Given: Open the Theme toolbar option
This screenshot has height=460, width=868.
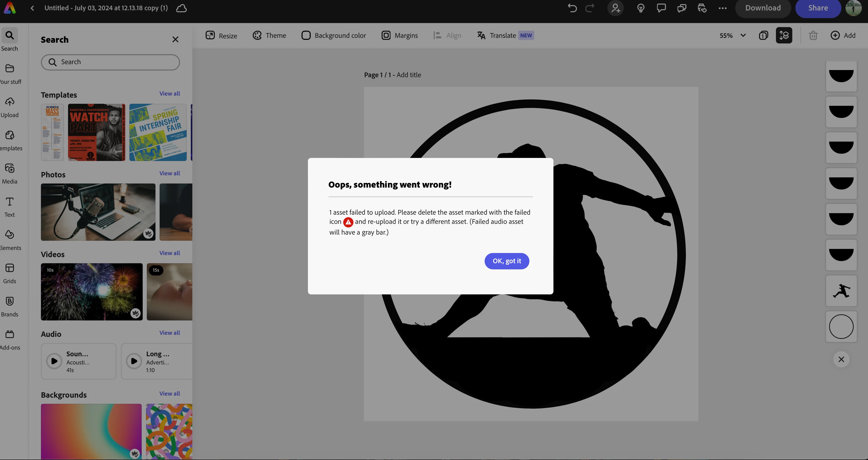Looking at the screenshot, I should point(269,35).
